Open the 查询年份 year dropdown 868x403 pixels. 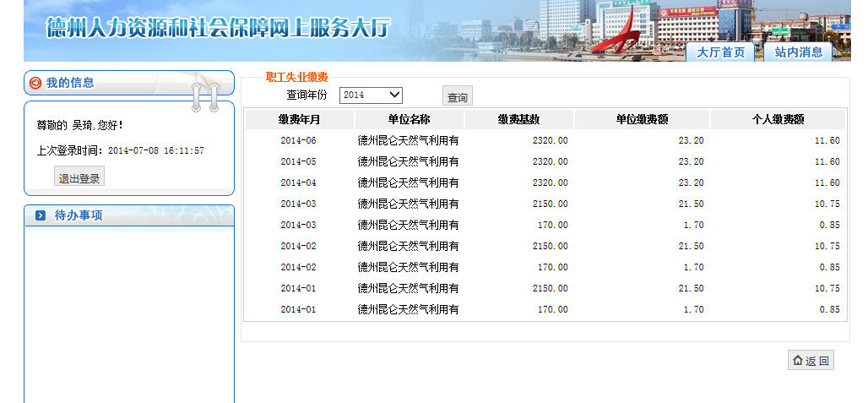pos(371,95)
